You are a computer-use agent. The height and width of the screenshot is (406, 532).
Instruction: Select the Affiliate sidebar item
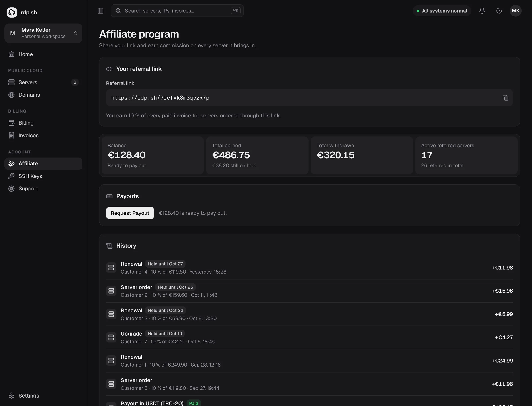pos(43,164)
